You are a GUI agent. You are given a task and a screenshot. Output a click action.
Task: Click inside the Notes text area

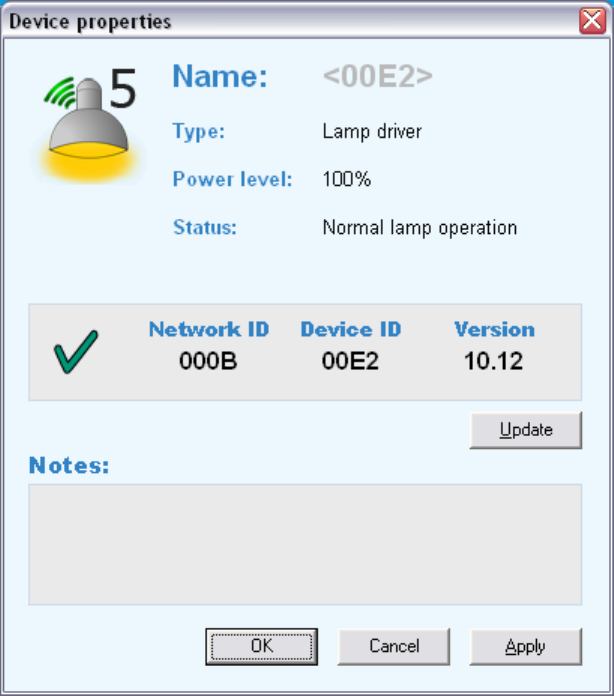(x=305, y=545)
